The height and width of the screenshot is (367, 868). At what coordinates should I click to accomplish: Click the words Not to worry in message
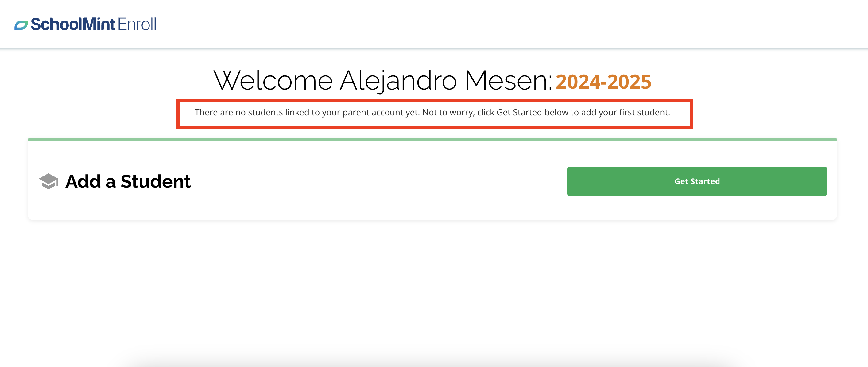point(448,113)
